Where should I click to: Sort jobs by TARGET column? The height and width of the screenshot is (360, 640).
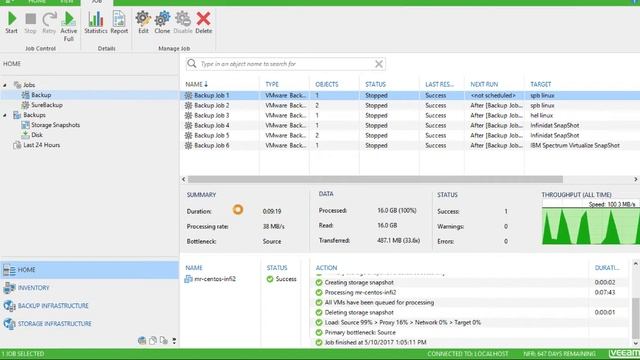(x=540, y=84)
